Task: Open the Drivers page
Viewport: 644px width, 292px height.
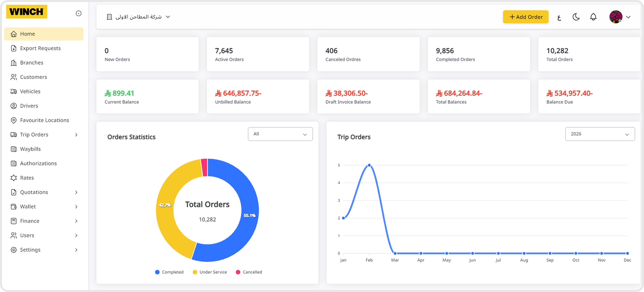Action: click(x=29, y=106)
